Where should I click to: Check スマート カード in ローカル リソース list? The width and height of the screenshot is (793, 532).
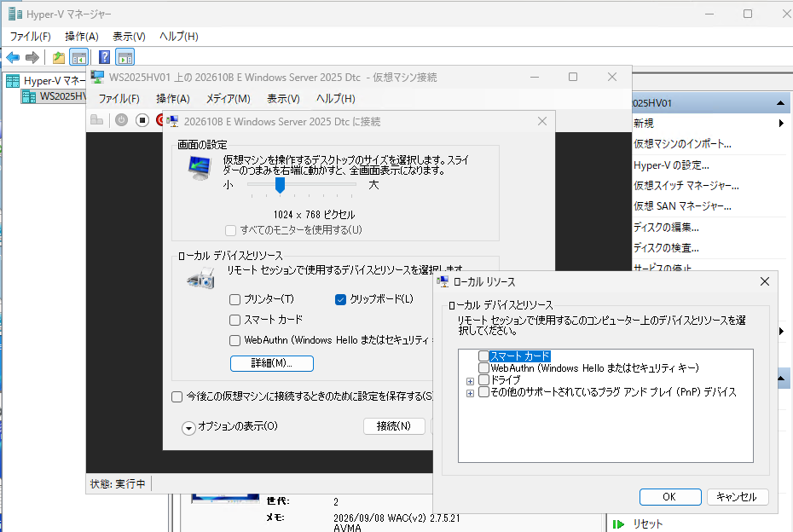pos(483,356)
